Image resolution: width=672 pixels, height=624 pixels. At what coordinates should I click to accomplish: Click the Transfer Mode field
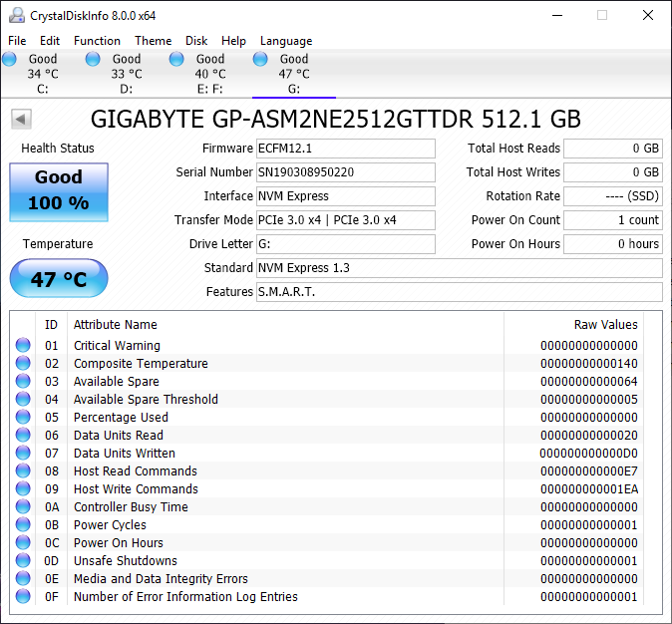[x=346, y=220]
